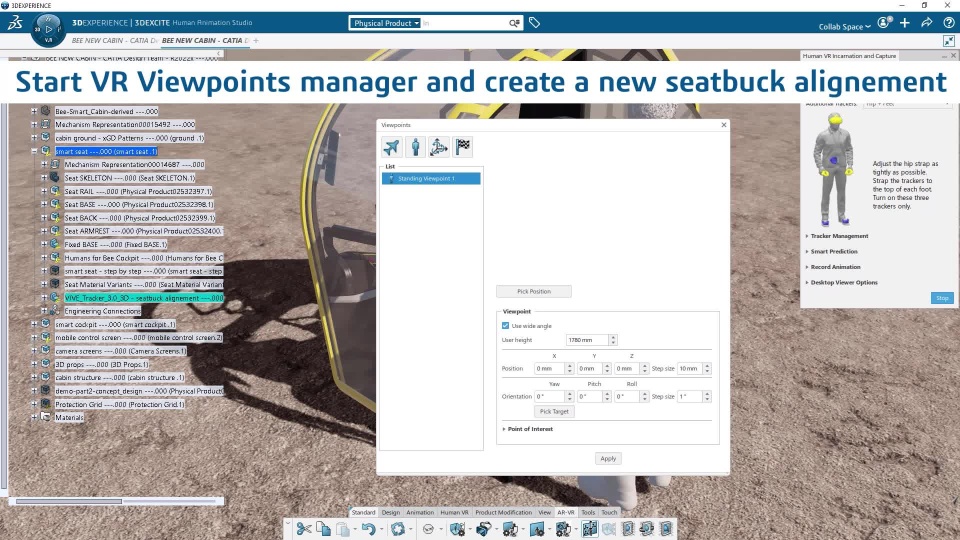960x540 pixels.
Task: Expand the Materials tree node
Action: 34,417
